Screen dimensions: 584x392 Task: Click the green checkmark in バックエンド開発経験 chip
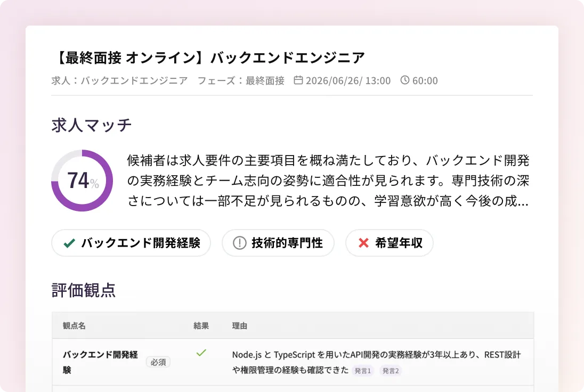69,243
